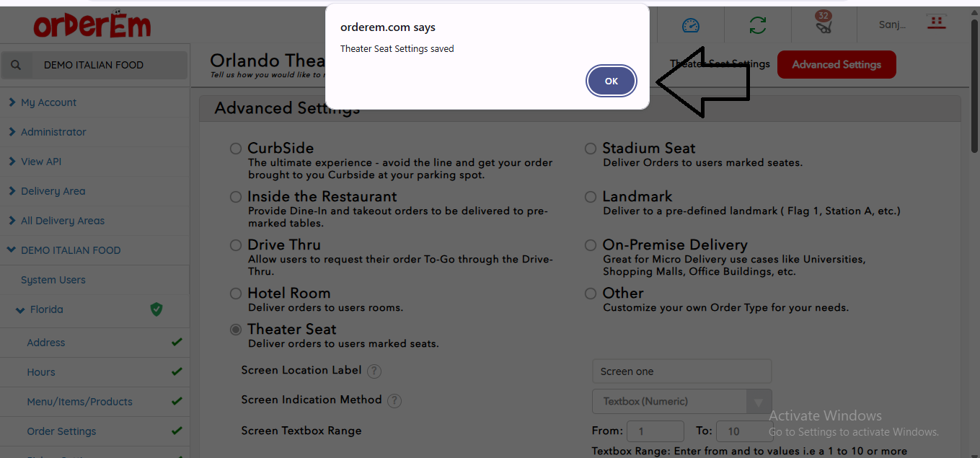Select the Hotel Room radio option
Image resolution: width=980 pixels, height=458 pixels.
[236, 294]
